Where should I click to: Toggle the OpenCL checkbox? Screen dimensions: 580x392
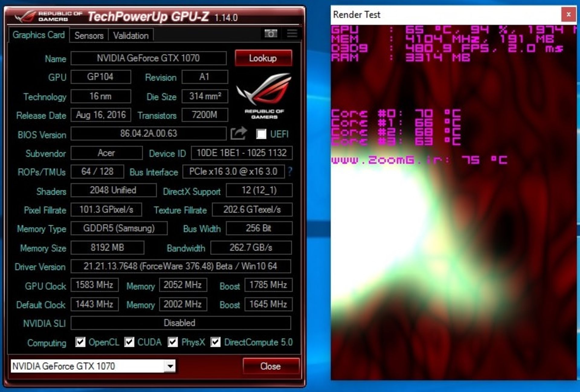point(80,342)
